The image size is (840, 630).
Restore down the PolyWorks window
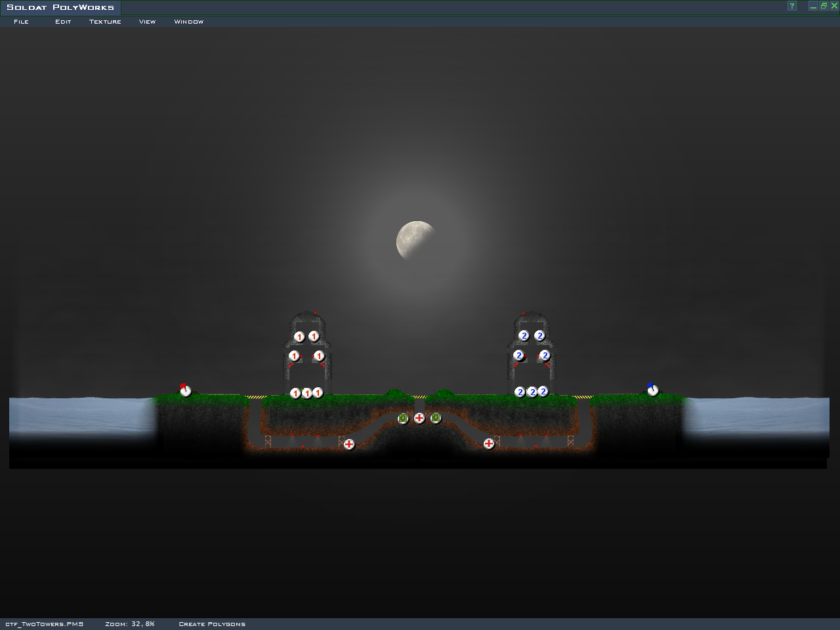coord(824,6)
